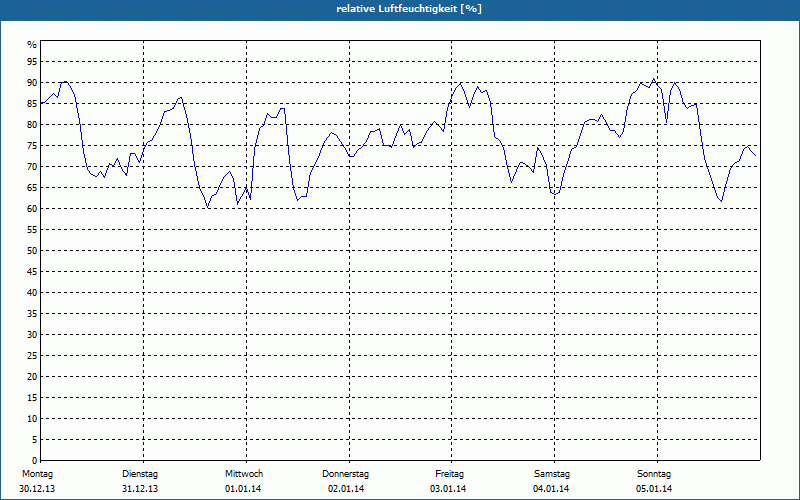800x500 pixels.
Task: Click the date '03.01.14'
Action: [448, 489]
